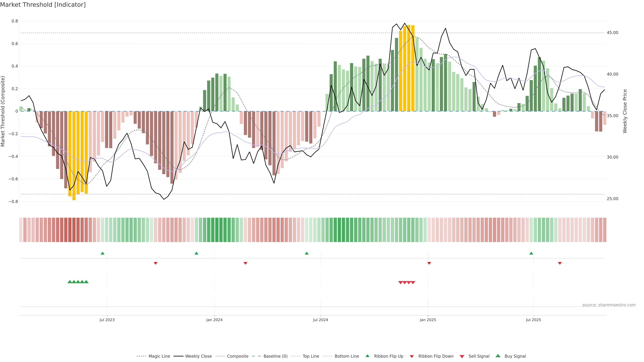Click the Ribbon Flip Up legend triangle icon
The width and height of the screenshot is (644, 362).
pos(367,356)
